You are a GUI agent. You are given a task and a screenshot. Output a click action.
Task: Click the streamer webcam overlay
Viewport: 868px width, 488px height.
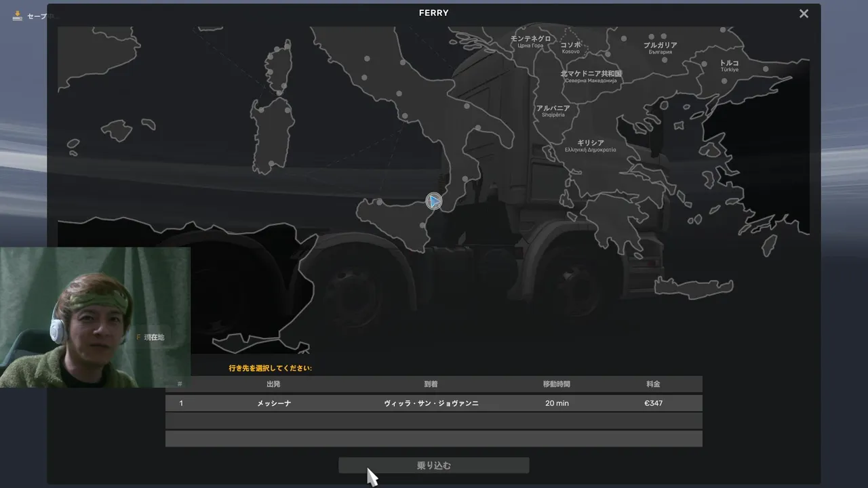[x=95, y=317]
